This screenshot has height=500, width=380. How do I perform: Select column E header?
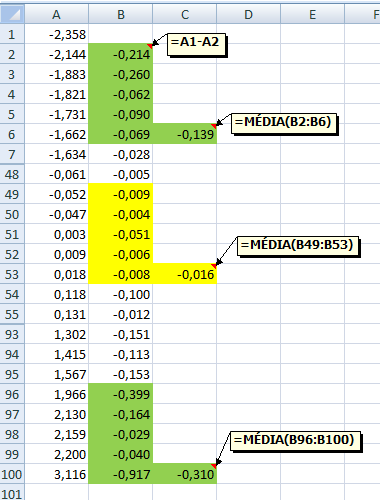(x=313, y=14)
